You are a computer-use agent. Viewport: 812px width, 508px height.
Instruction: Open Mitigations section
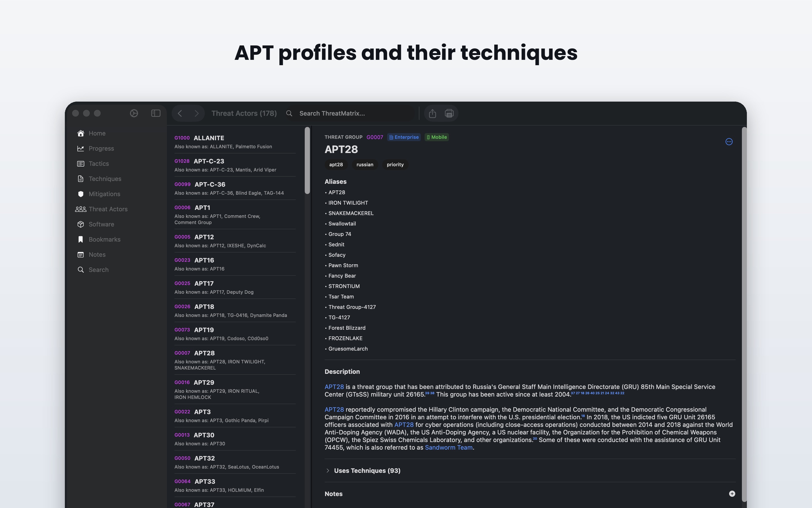(x=104, y=194)
